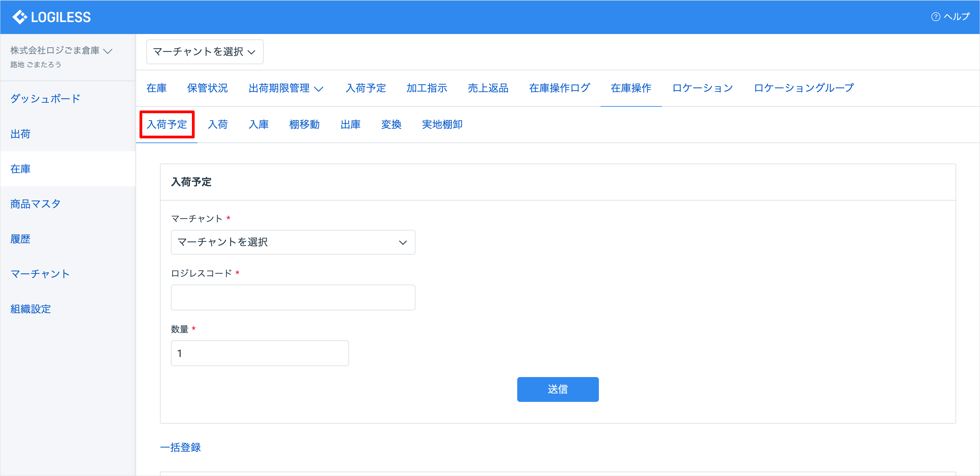Switch to the 保管状況 tab
980x476 pixels.
207,88
